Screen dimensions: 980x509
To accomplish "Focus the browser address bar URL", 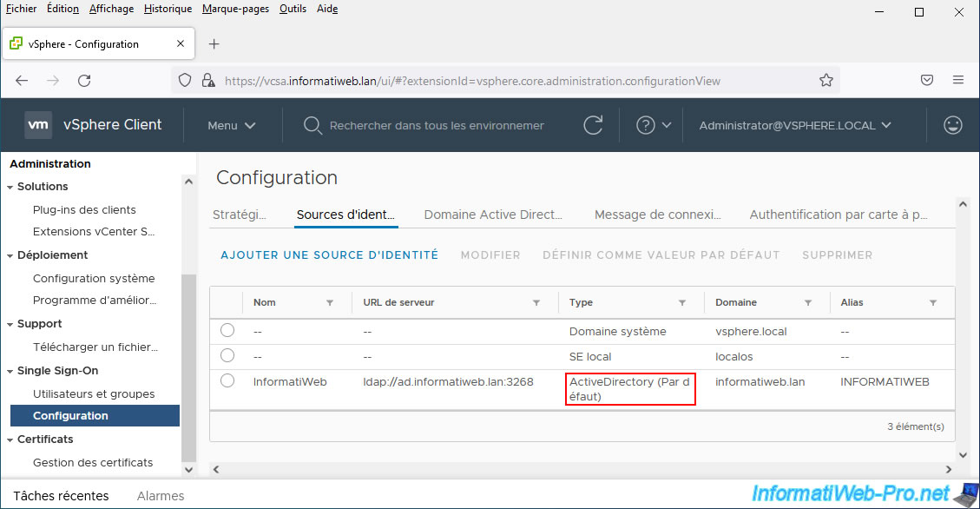I will coord(472,81).
